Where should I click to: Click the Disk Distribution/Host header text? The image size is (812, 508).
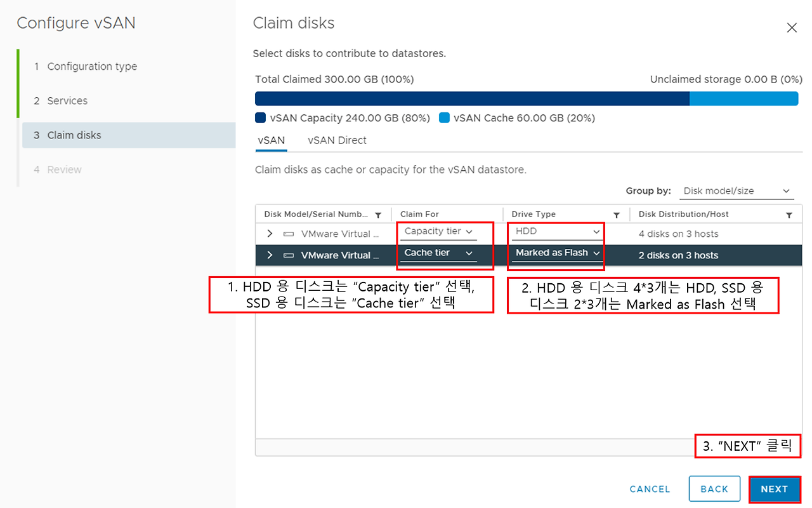[684, 215]
